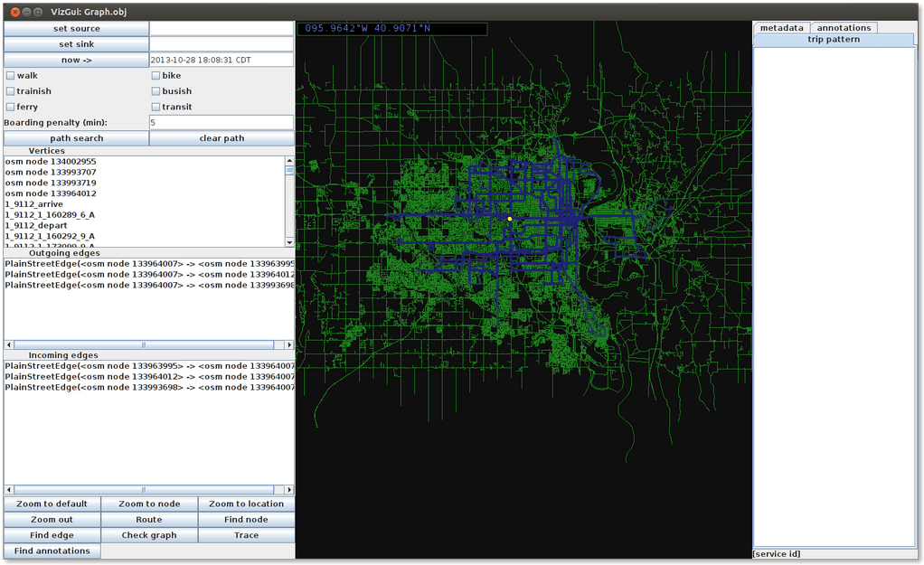Screen dimensions: 924x565
Task: Check the transit checkbox
Action: [x=155, y=106]
